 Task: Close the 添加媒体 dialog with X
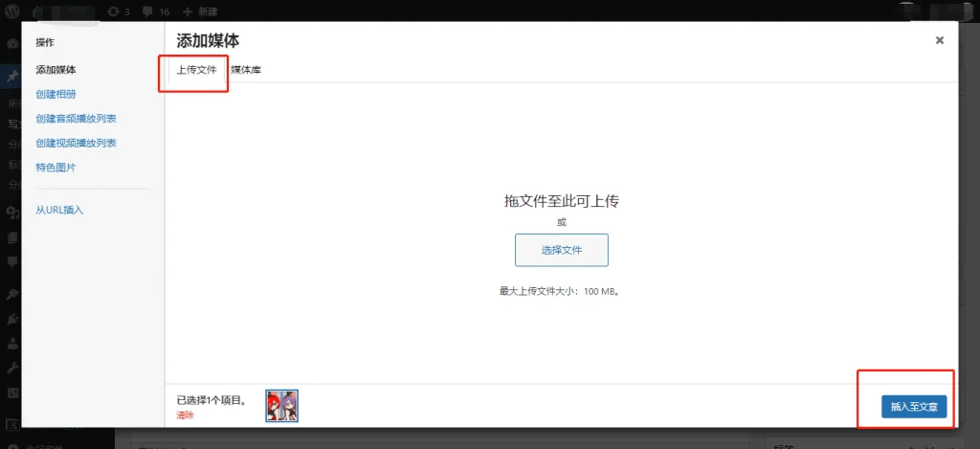click(x=940, y=40)
